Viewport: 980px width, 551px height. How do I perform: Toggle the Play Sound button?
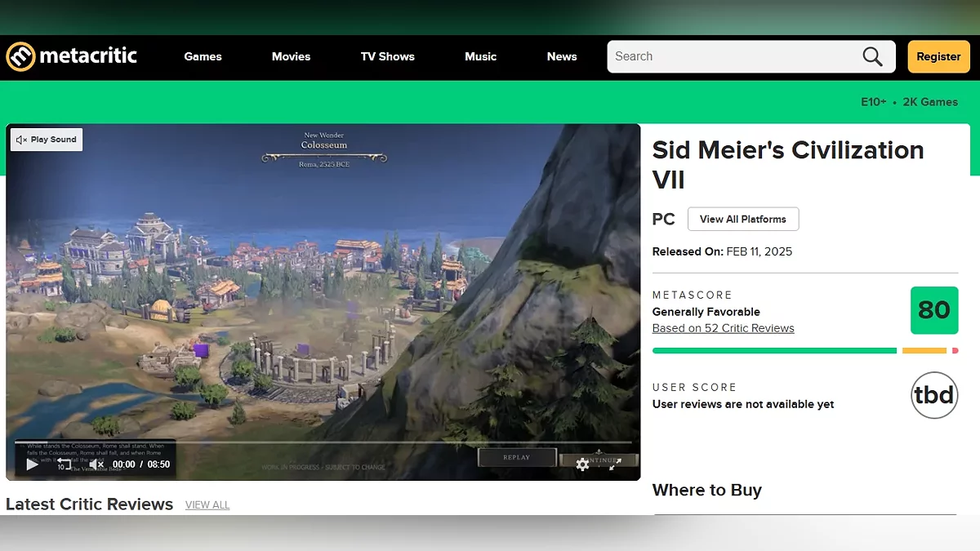pyautogui.click(x=47, y=140)
